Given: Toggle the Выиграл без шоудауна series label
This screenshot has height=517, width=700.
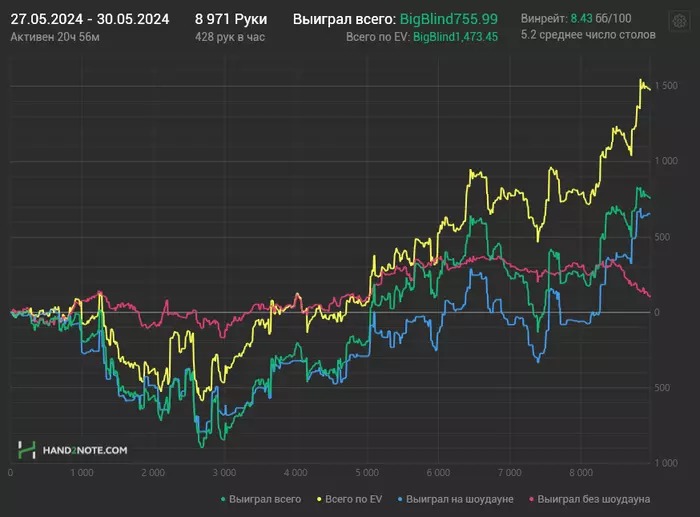Looking at the screenshot, I should pos(594,499).
